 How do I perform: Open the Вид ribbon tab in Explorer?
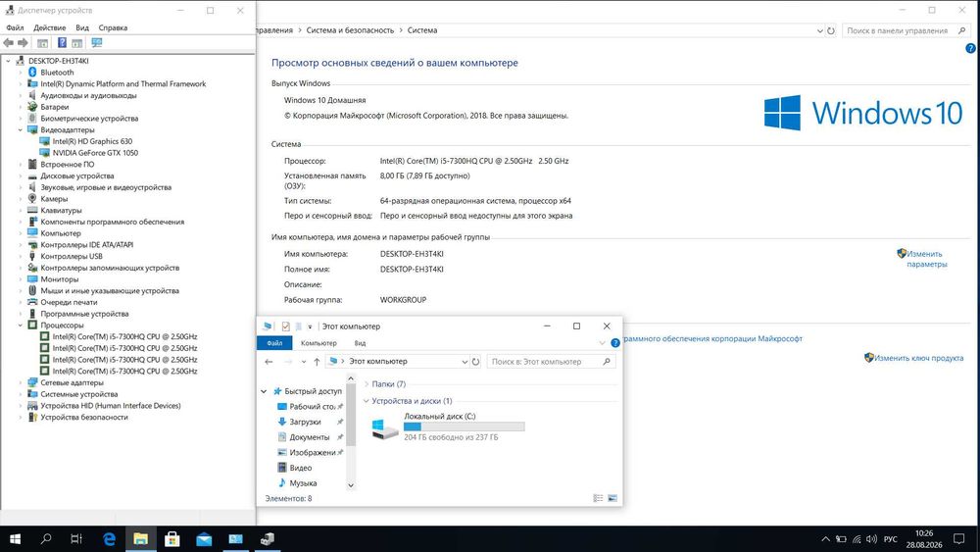360,343
